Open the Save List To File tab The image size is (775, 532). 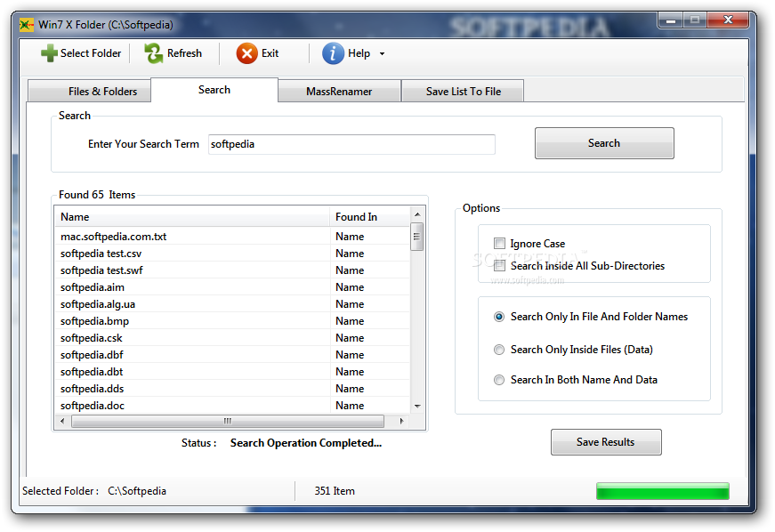(463, 92)
